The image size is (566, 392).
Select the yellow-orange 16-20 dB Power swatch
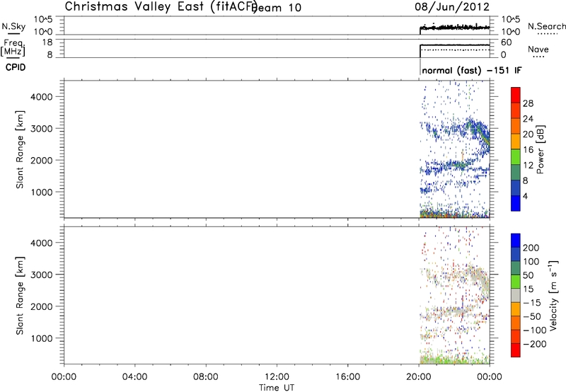(x=516, y=141)
